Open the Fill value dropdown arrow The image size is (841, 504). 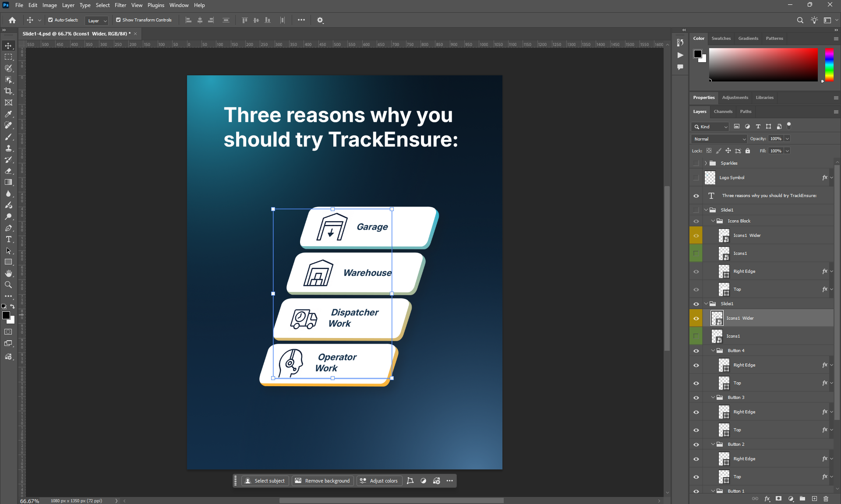coord(787,151)
